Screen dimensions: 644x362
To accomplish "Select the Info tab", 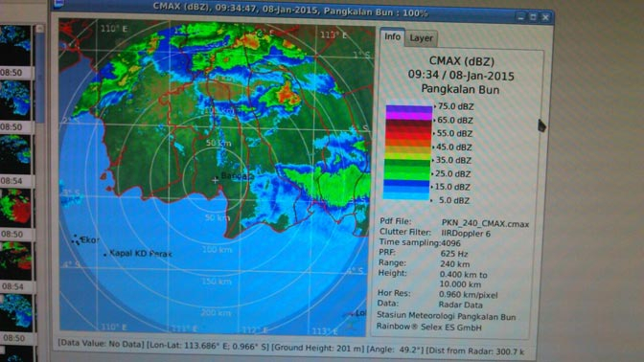I will [x=392, y=37].
